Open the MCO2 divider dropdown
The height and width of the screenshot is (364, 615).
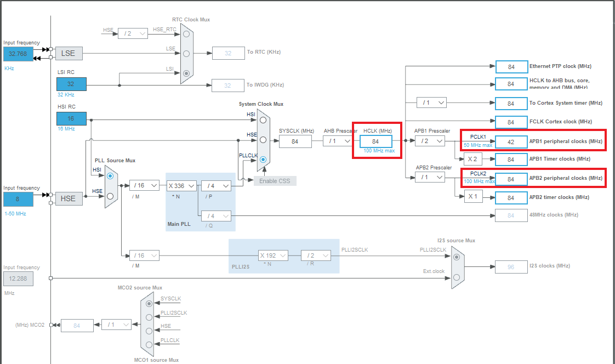[115, 325]
